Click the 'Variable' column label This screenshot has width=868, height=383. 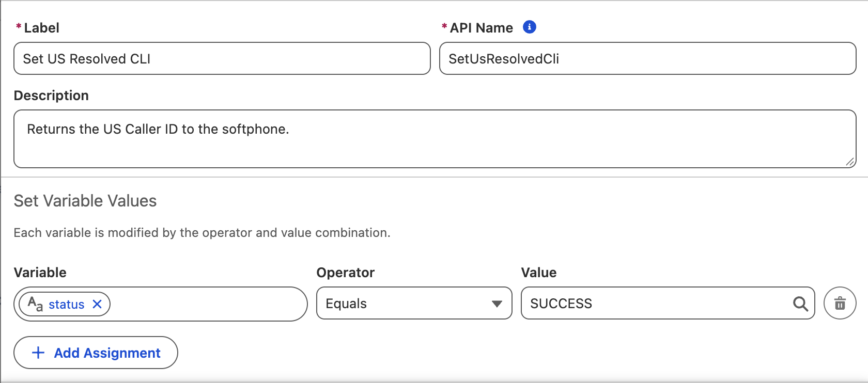click(40, 273)
